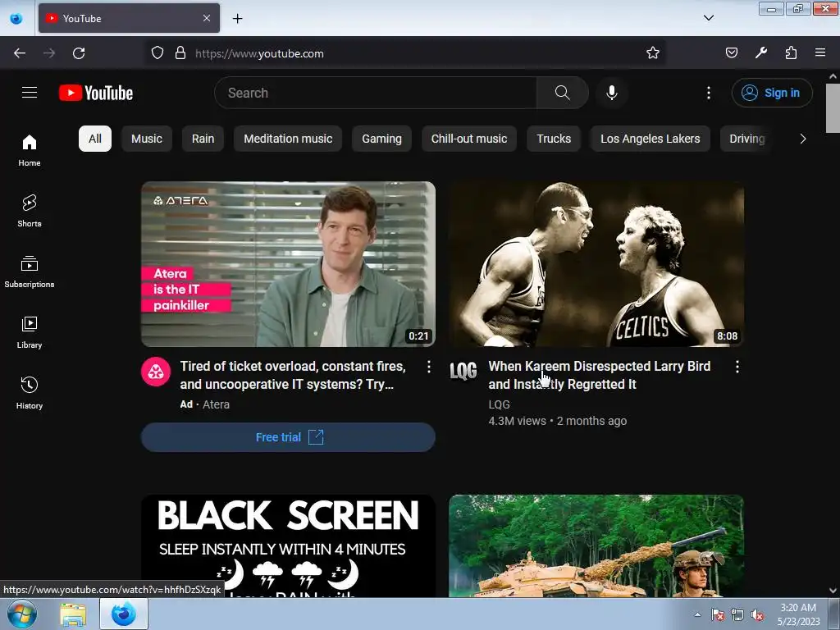Viewport: 840px width, 630px height.
Task: Select the Rain filter chip
Action: [x=203, y=139]
